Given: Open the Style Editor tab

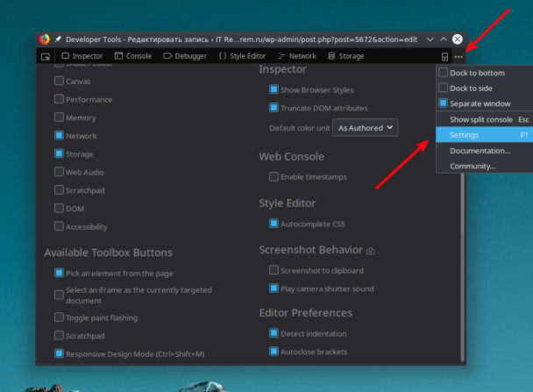Looking at the screenshot, I should pos(243,56).
